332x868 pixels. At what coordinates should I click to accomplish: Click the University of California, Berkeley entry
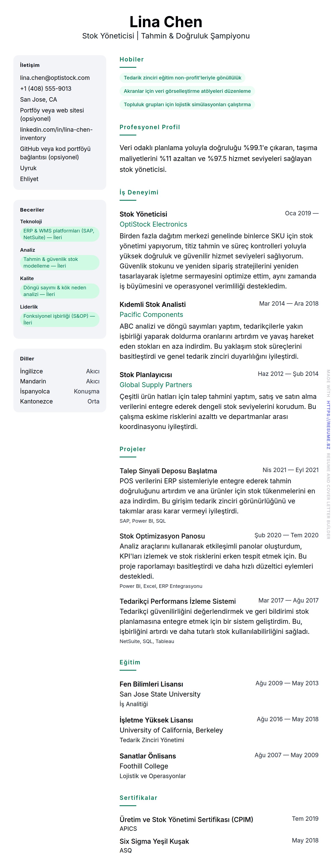pos(171,730)
